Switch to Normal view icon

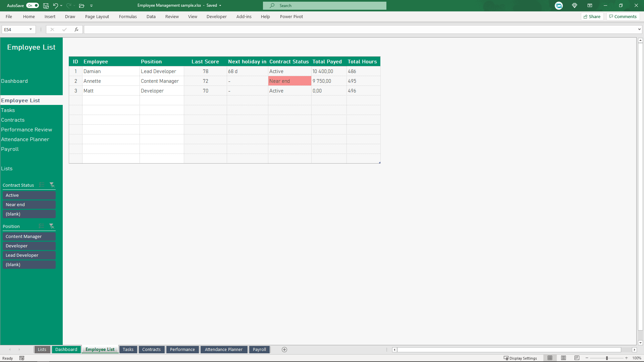point(550,358)
